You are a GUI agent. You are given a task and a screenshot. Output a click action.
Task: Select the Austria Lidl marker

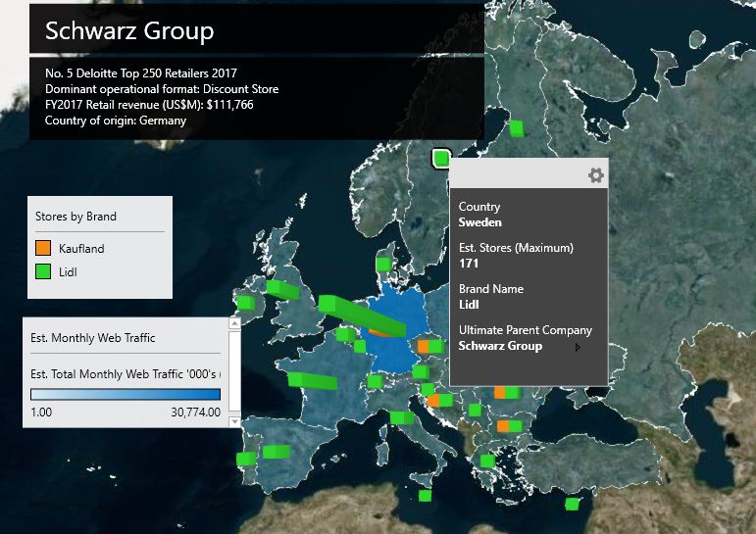[421, 371]
